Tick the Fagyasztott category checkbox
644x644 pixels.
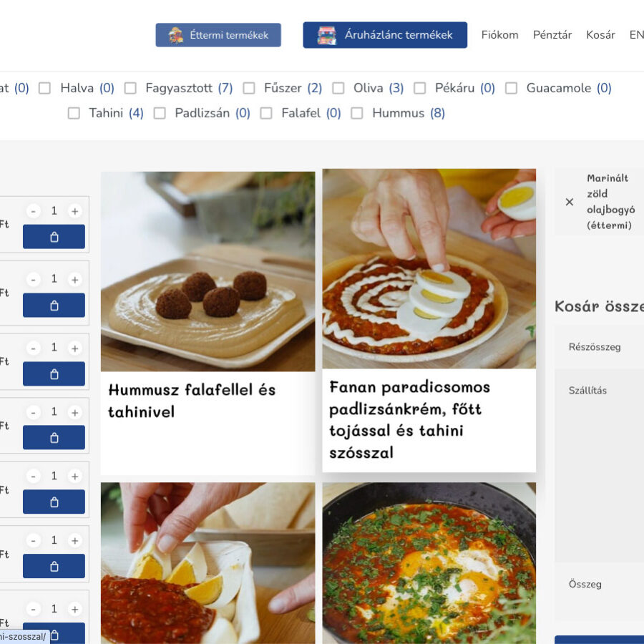(x=130, y=88)
